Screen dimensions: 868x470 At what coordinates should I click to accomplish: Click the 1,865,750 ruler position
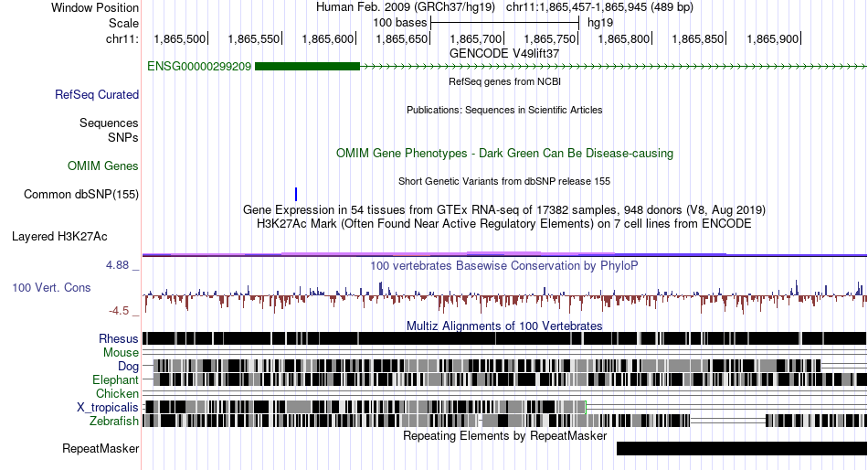tap(550, 38)
